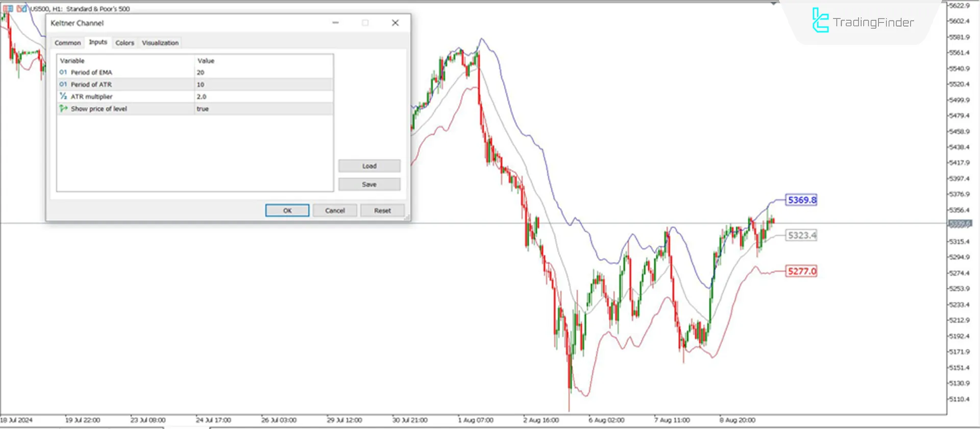
Task: Click the blue 5369.8 upper band price label
Action: (801, 200)
